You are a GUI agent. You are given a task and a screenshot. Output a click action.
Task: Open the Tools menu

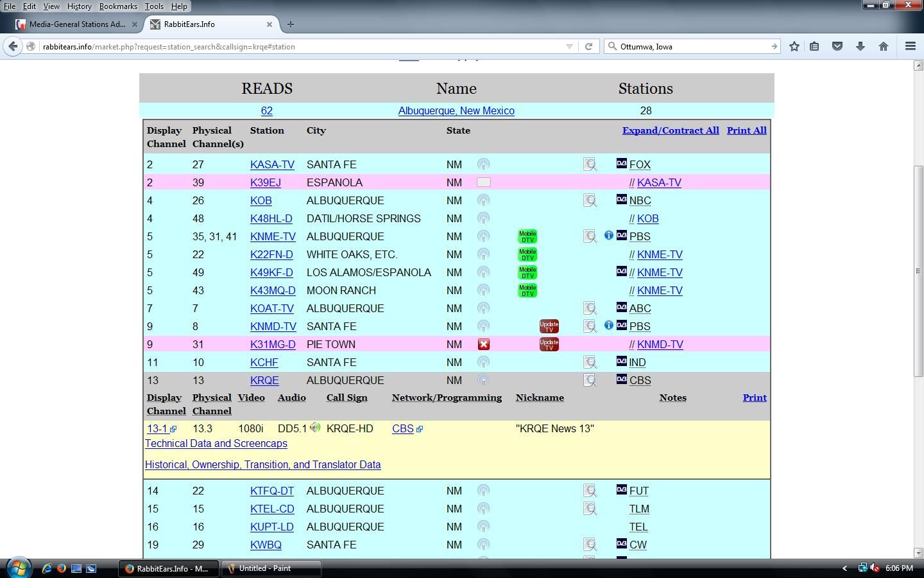154,6
